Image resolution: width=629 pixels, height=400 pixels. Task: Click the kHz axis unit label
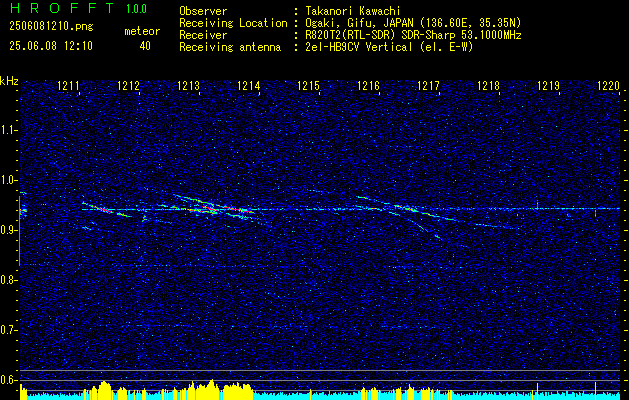[9, 81]
